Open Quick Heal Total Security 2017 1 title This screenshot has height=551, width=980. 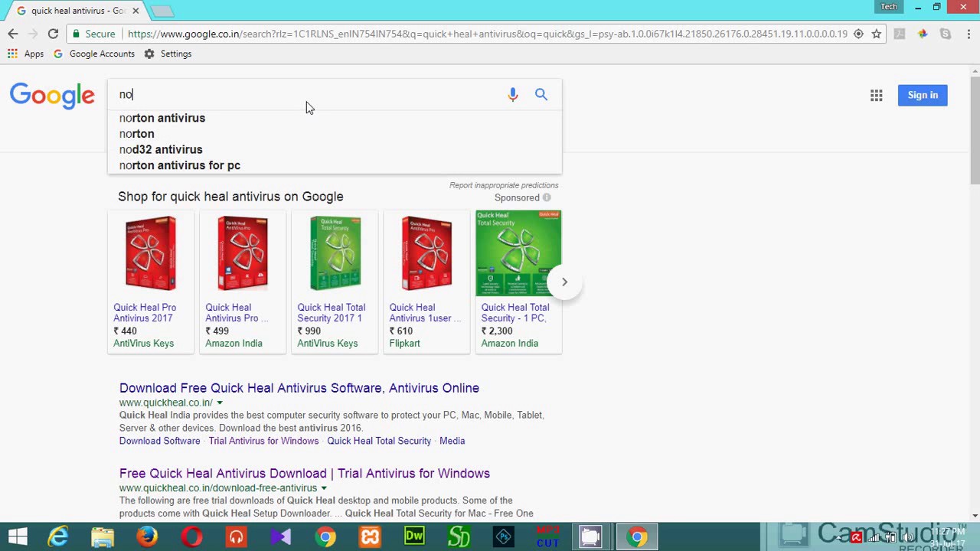pyautogui.click(x=331, y=313)
